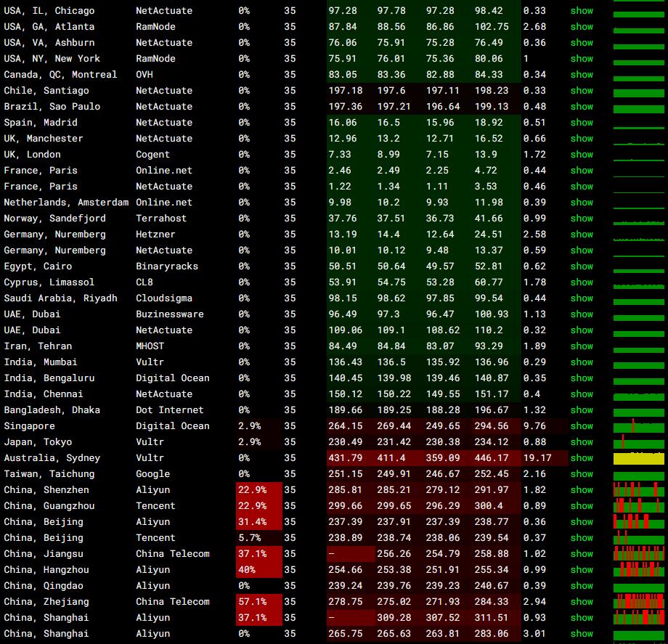
Task: Click the graph for Japan, Tokyo row
Action: pyautogui.click(x=639, y=441)
